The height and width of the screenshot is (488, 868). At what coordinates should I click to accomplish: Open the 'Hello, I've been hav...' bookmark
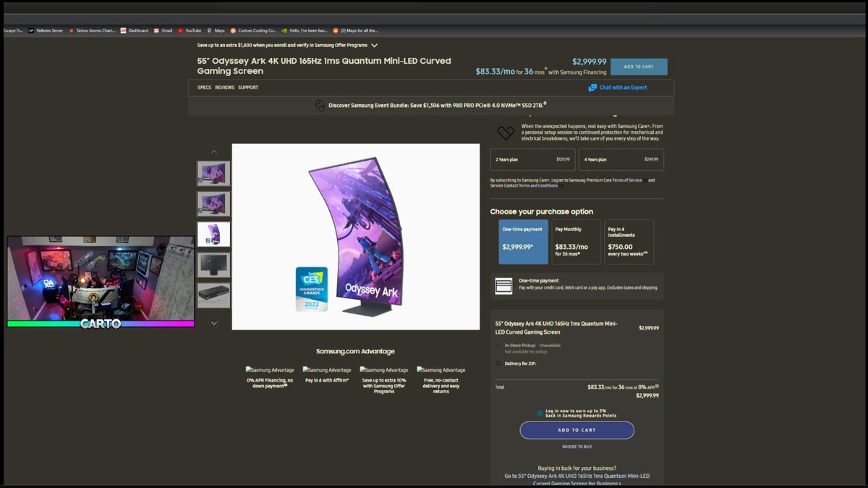(x=304, y=30)
